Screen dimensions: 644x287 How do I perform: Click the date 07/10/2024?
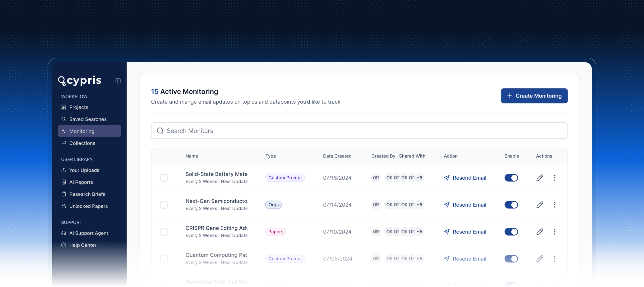337,232
